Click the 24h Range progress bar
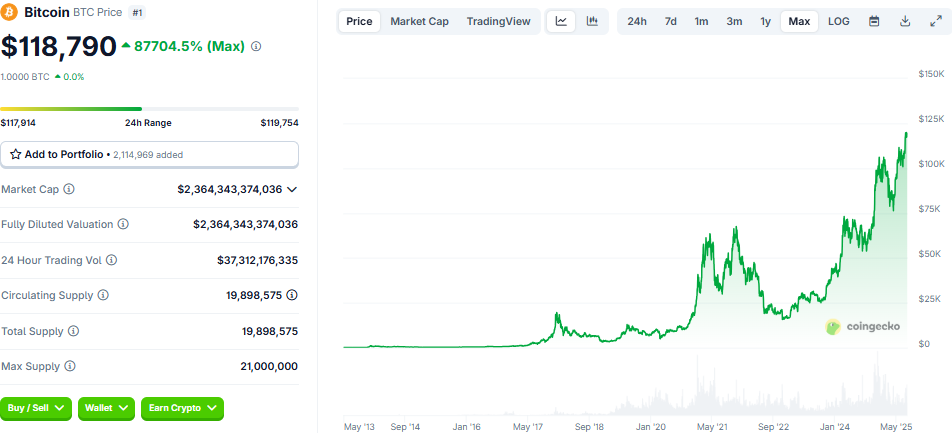952x433 pixels. (149, 109)
